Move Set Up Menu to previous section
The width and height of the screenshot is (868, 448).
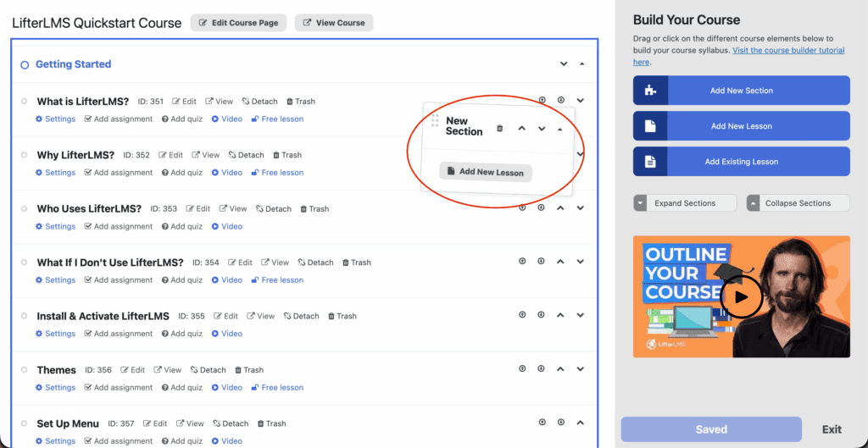542,422
